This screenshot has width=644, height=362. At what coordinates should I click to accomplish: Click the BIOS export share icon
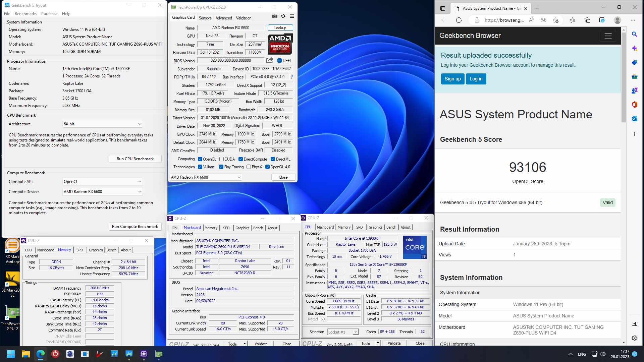[x=270, y=60]
